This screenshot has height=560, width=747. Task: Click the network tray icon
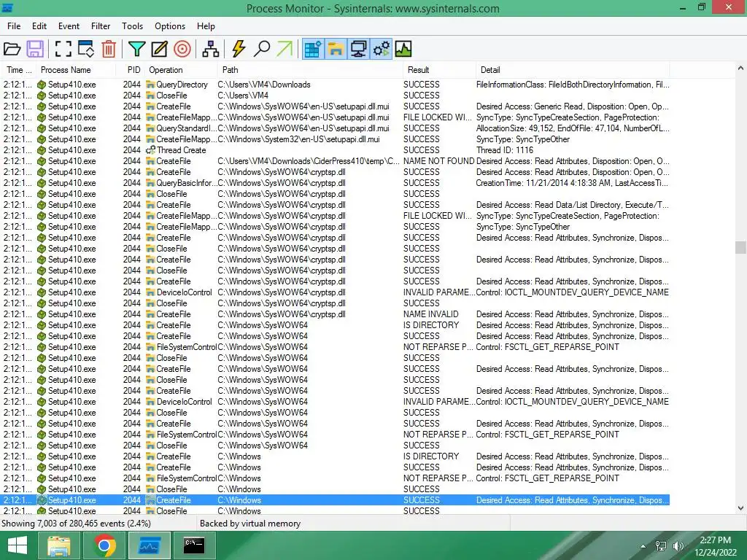(661, 546)
